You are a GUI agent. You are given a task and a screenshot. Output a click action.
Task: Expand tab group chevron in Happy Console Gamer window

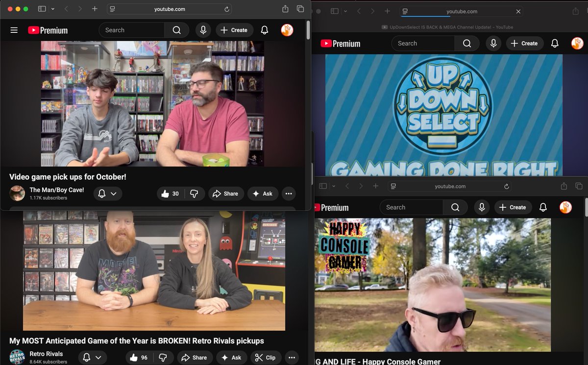point(334,186)
